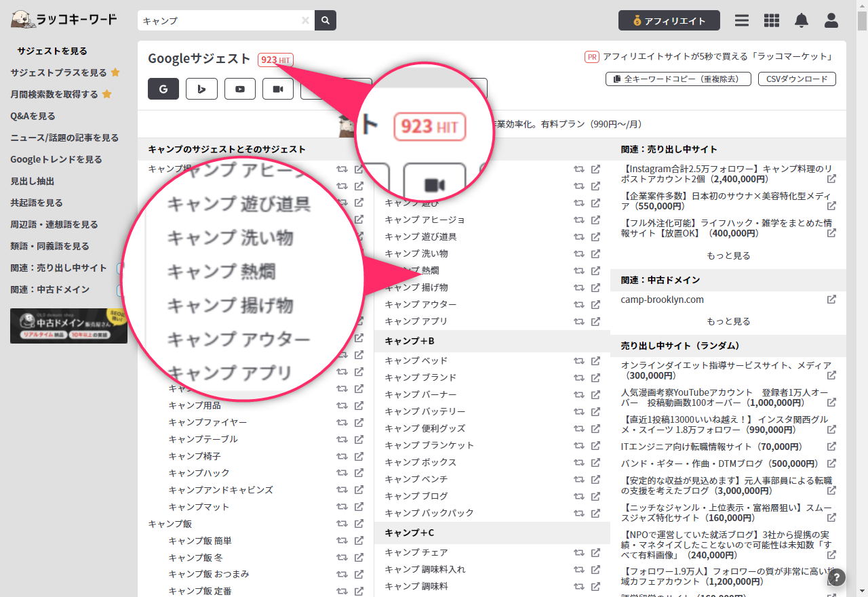
Task: Click the magnifier search button in header
Action: [x=325, y=20]
